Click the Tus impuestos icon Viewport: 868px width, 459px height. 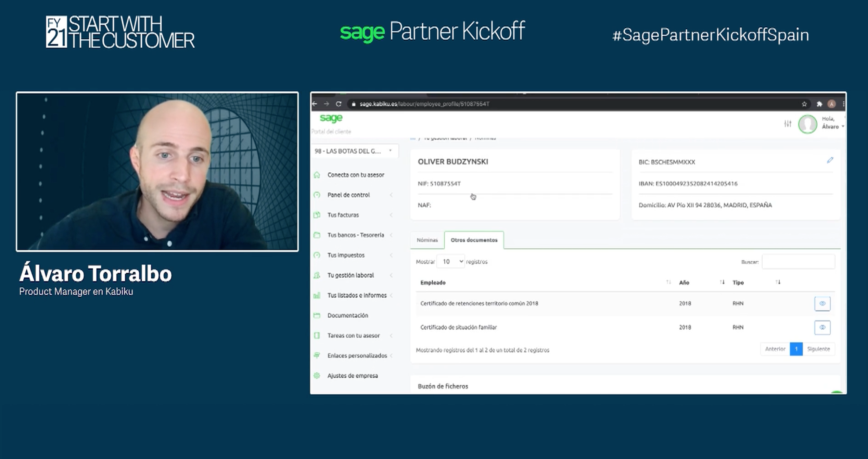[317, 255]
